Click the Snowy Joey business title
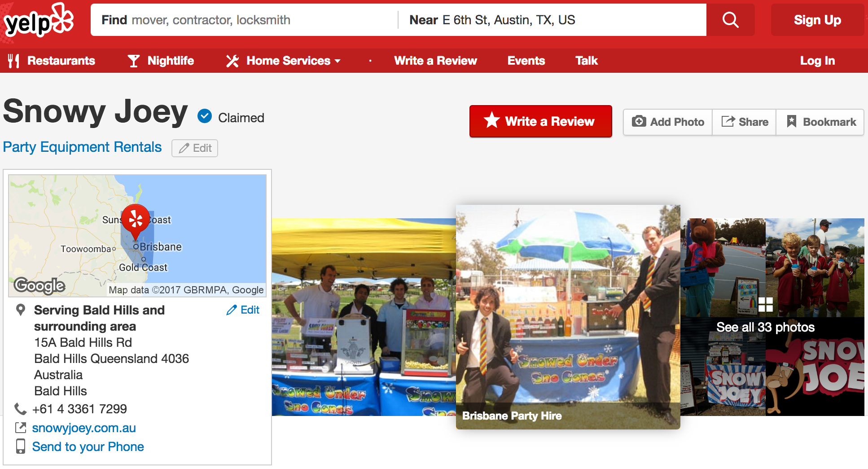Screen dimensions: 868x469 coord(95,111)
